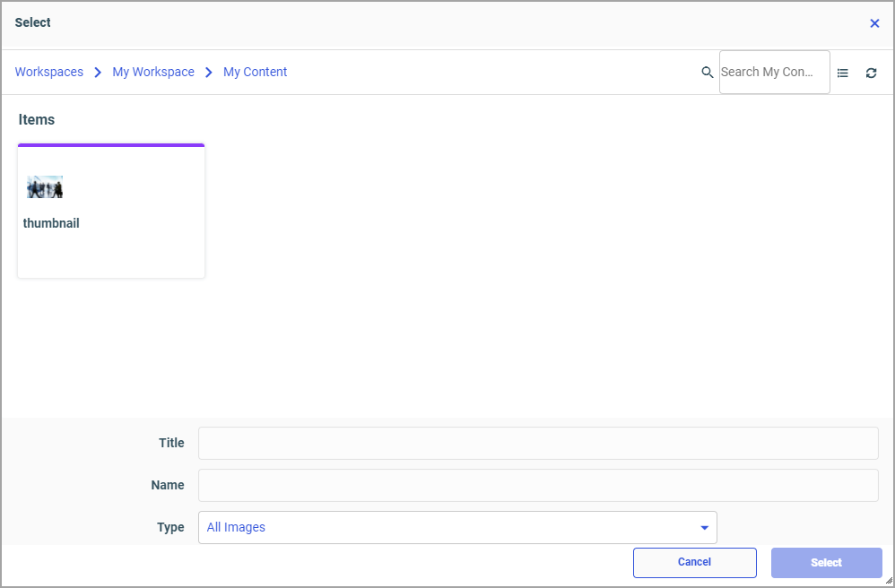
Task: Refresh the My Content item list
Action: pos(871,73)
